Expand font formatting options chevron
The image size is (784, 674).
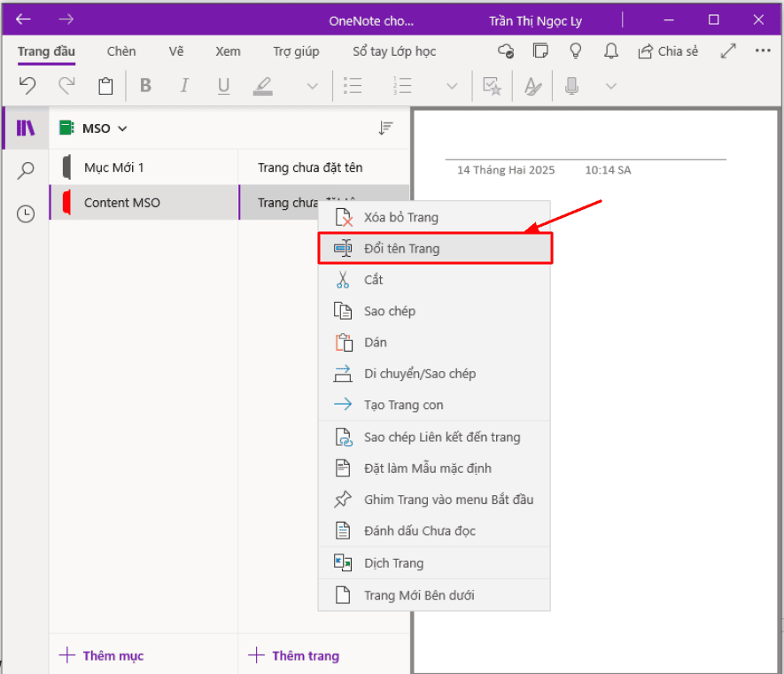pyautogui.click(x=313, y=86)
